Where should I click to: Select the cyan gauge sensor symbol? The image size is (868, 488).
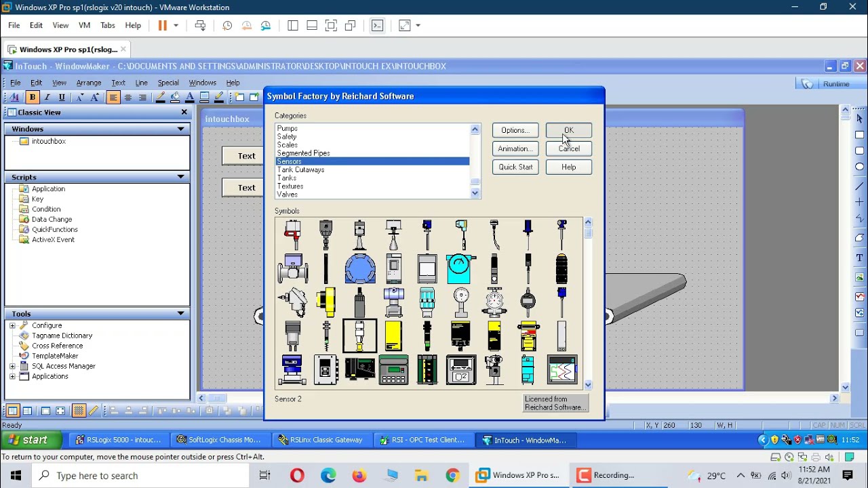(460, 269)
